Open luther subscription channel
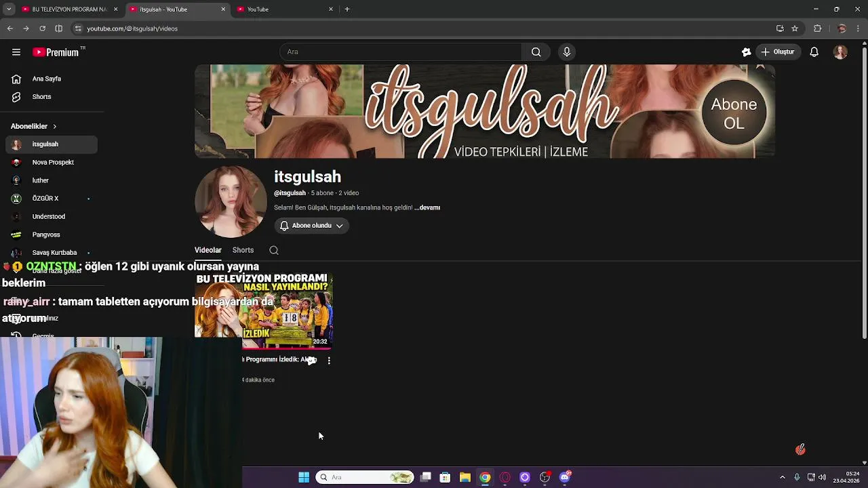868x488 pixels. [x=52, y=180]
